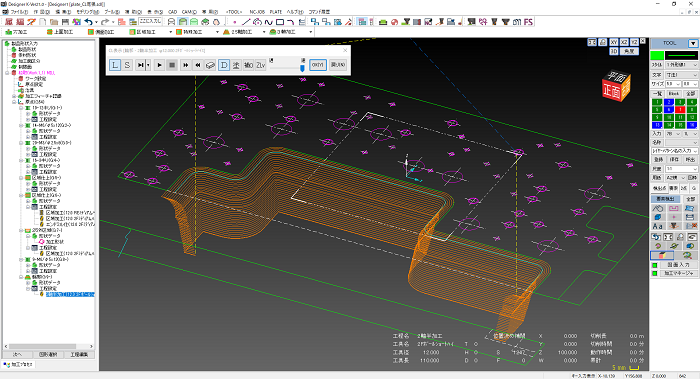The width and height of the screenshot is (700, 379).
Task: Open the 2.5-axis machining dropdown arrow
Action: pyautogui.click(x=263, y=32)
